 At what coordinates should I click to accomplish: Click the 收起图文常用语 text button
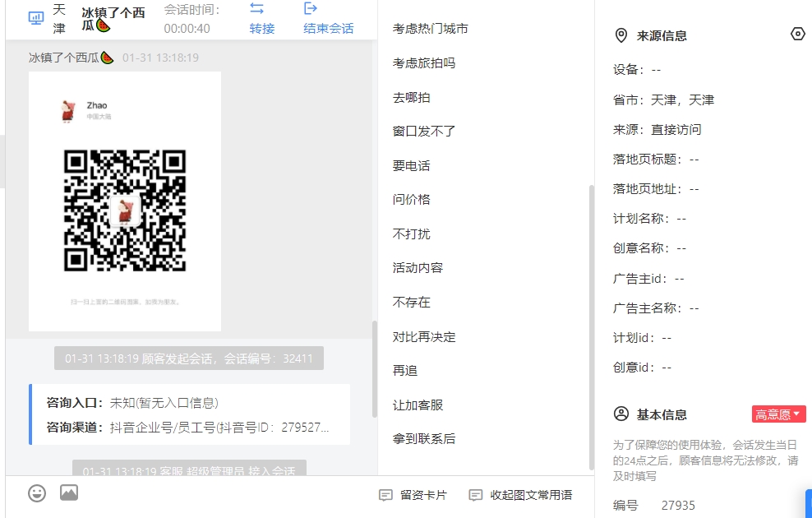531,495
